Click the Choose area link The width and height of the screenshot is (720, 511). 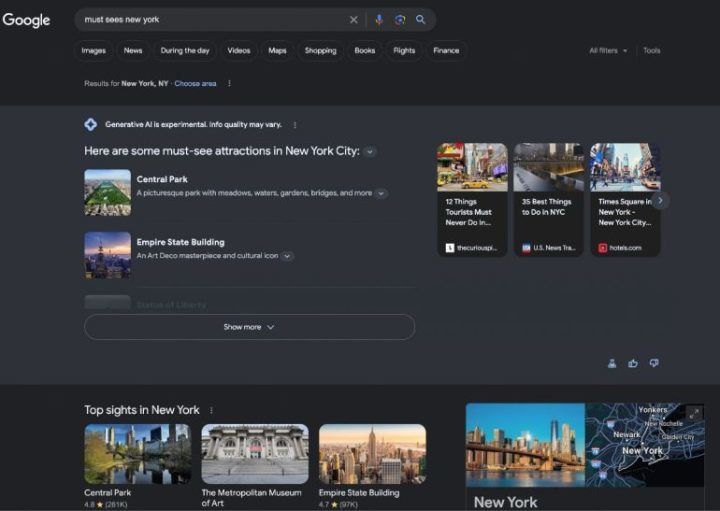[x=195, y=84]
